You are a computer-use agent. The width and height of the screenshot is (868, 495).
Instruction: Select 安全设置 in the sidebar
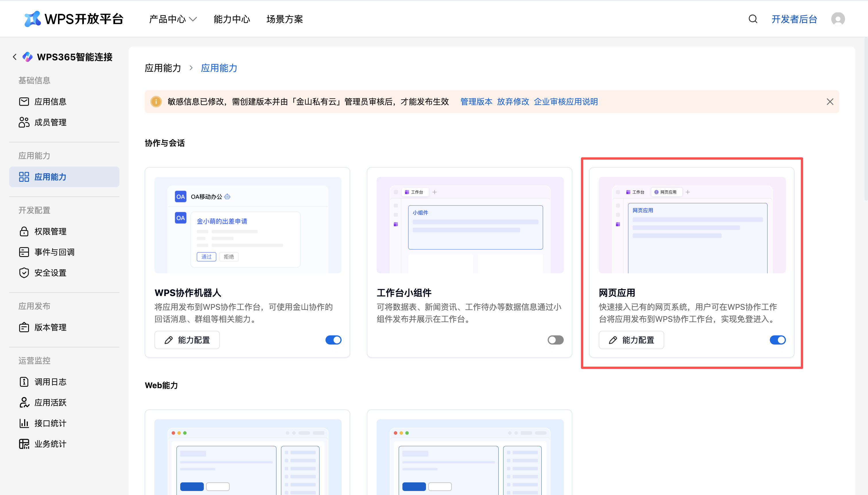64,273
